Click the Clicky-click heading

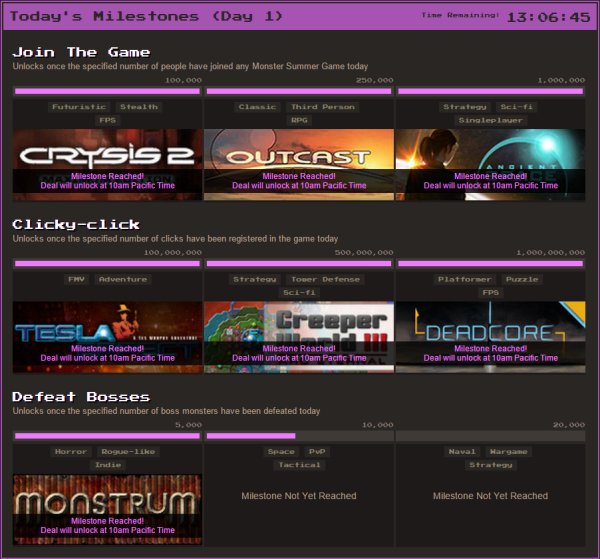click(76, 225)
